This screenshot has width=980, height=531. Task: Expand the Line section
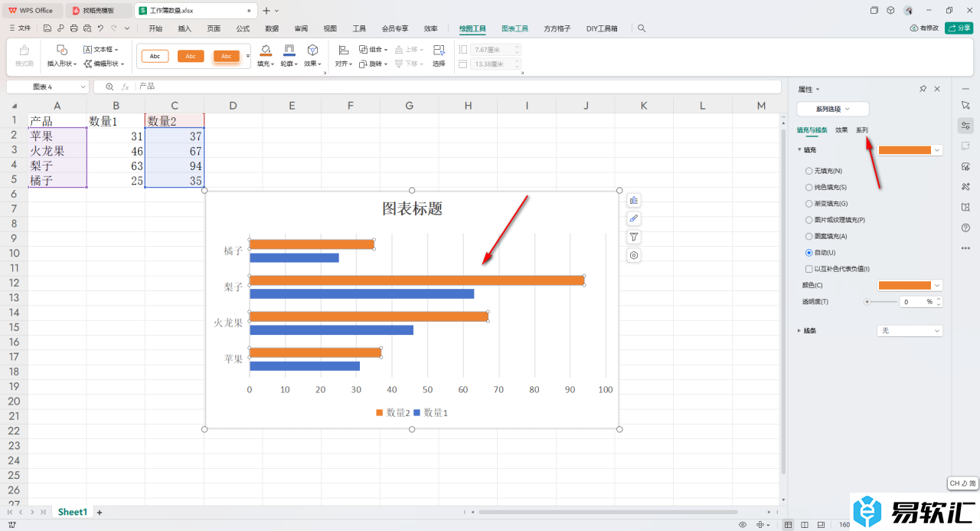800,330
